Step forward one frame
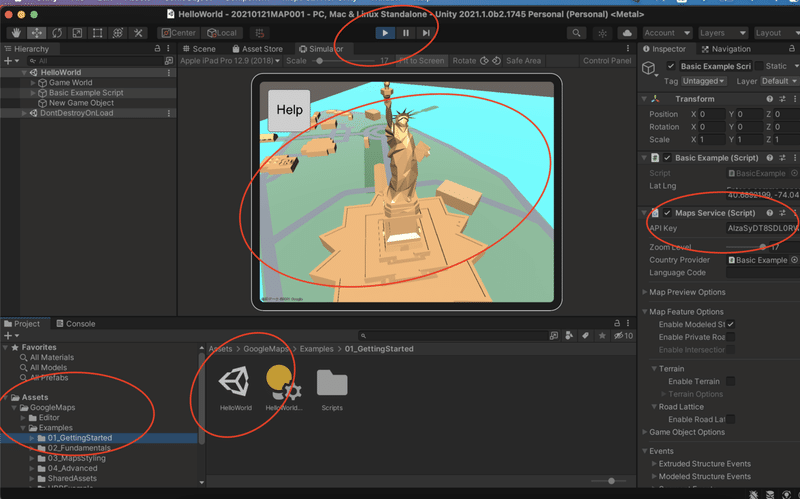The height and width of the screenshot is (499, 800). [x=426, y=33]
